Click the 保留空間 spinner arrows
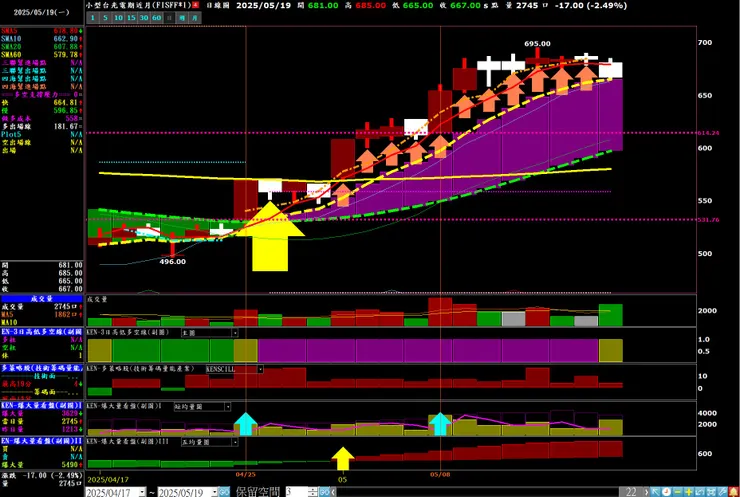The height and width of the screenshot is (497, 740). 312,492
